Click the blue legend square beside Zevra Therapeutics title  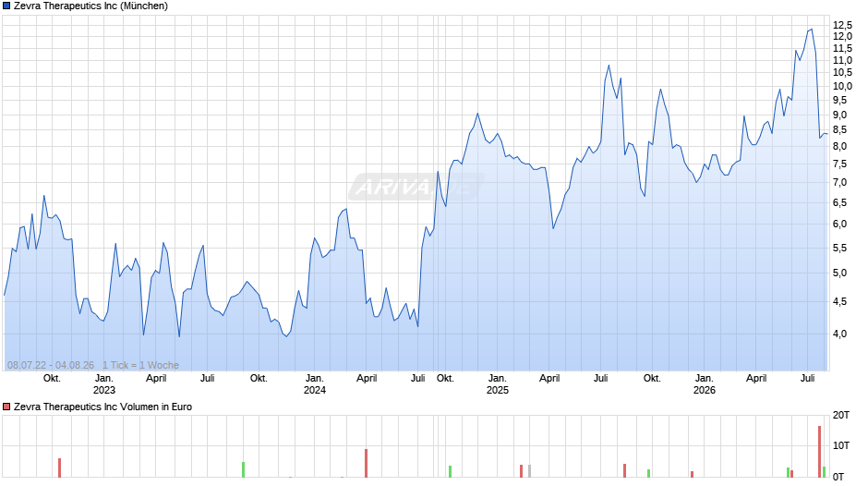click(6, 6)
